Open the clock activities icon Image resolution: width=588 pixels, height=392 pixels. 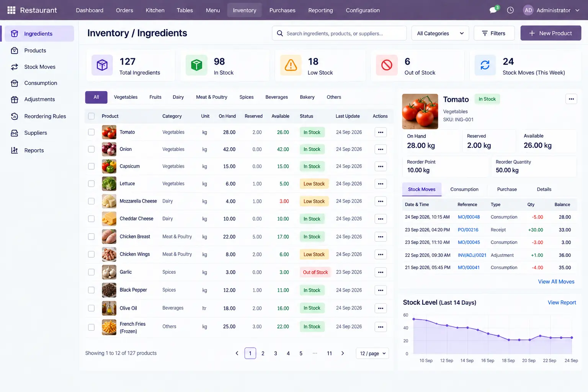tap(510, 10)
